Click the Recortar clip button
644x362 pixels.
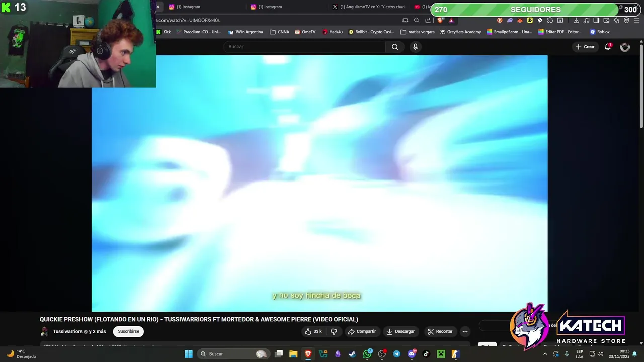click(x=440, y=331)
